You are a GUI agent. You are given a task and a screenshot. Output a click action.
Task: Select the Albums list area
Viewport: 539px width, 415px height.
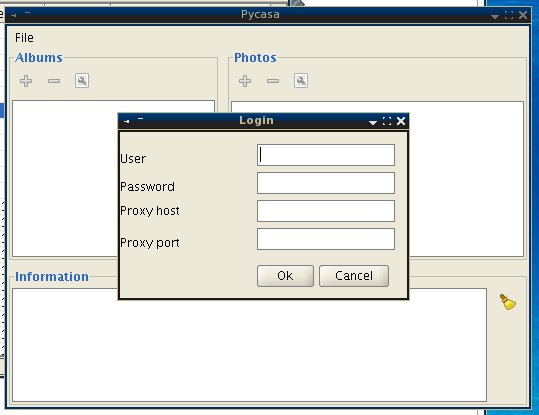tap(65, 178)
